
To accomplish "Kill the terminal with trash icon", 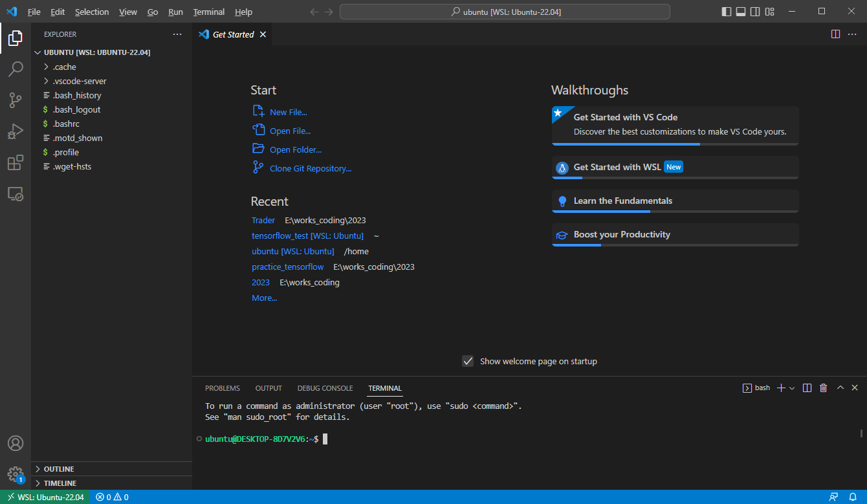I will click(x=823, y=388).
